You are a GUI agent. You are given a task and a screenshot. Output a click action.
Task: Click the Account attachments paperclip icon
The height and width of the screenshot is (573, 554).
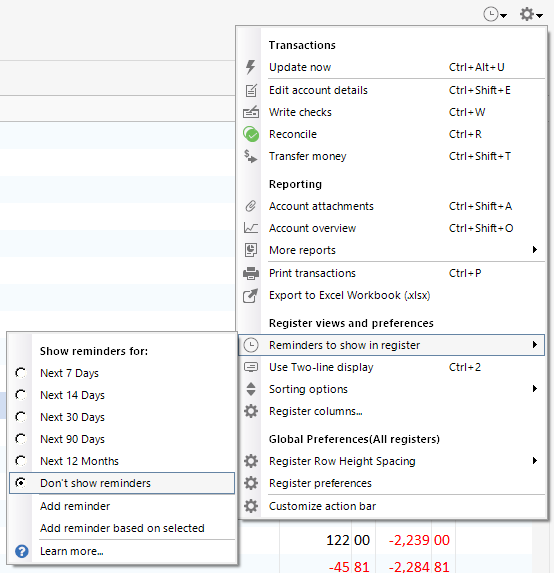[251, 206]
